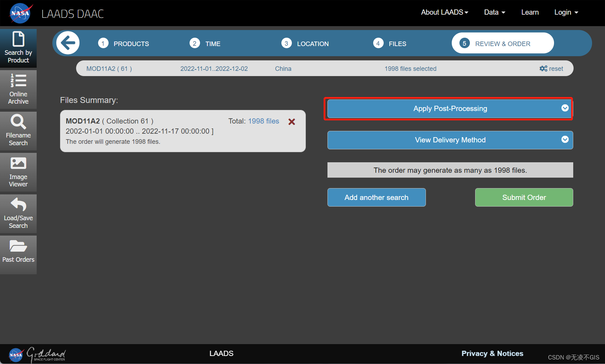Screen dimensions: 605x364
Task: Click the reset text link
Action: click(x=556, y=69)
